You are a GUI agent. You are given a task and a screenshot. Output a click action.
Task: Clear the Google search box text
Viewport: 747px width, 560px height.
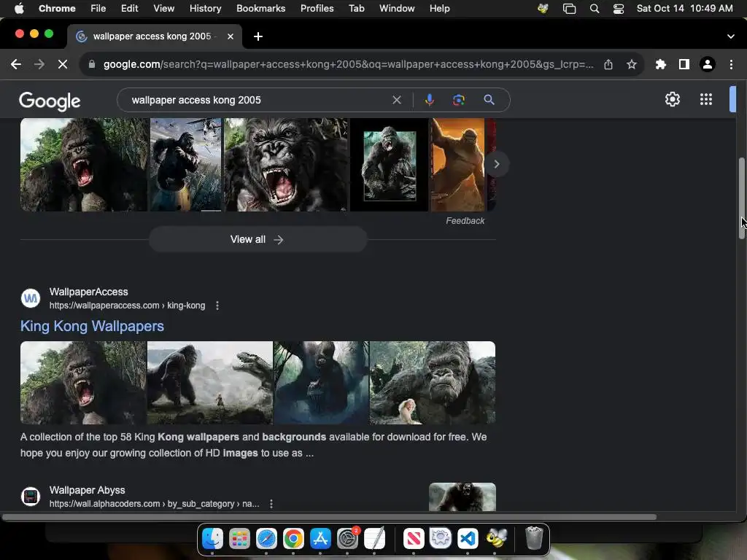(396, 100)
